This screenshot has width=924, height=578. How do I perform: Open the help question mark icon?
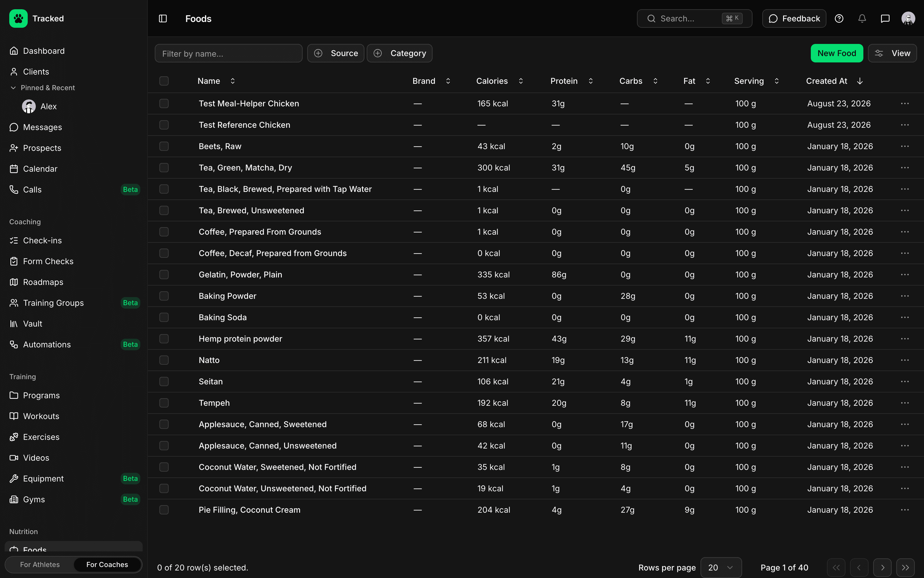839,18
